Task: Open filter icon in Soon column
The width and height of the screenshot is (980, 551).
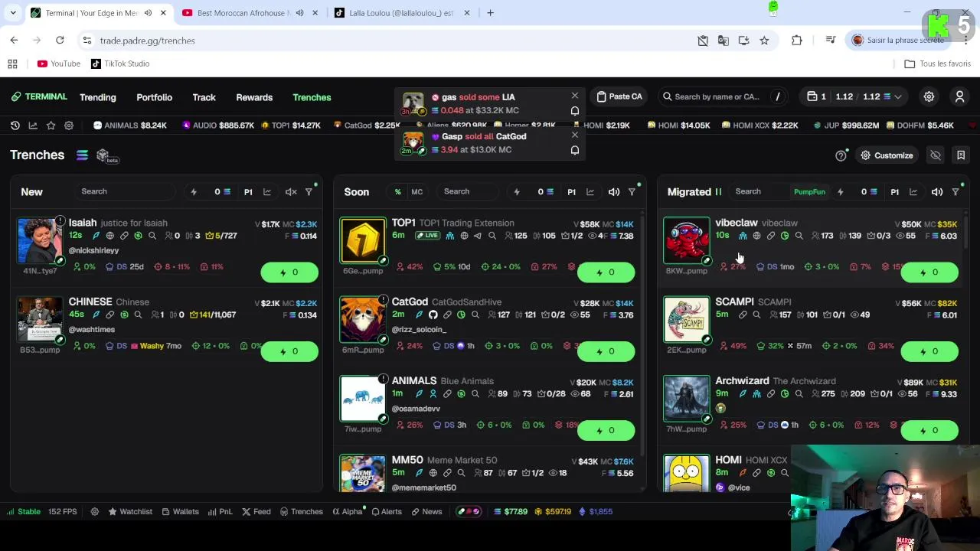Action: pos(632,192)
